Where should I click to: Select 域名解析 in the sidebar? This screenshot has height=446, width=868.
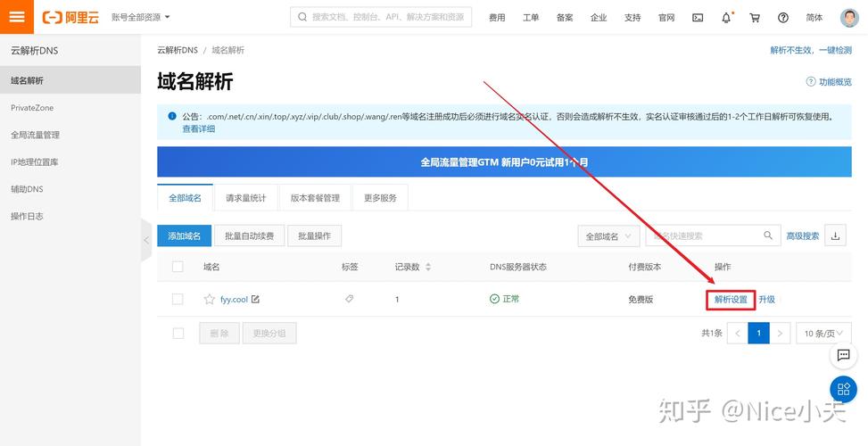(70, 80)
